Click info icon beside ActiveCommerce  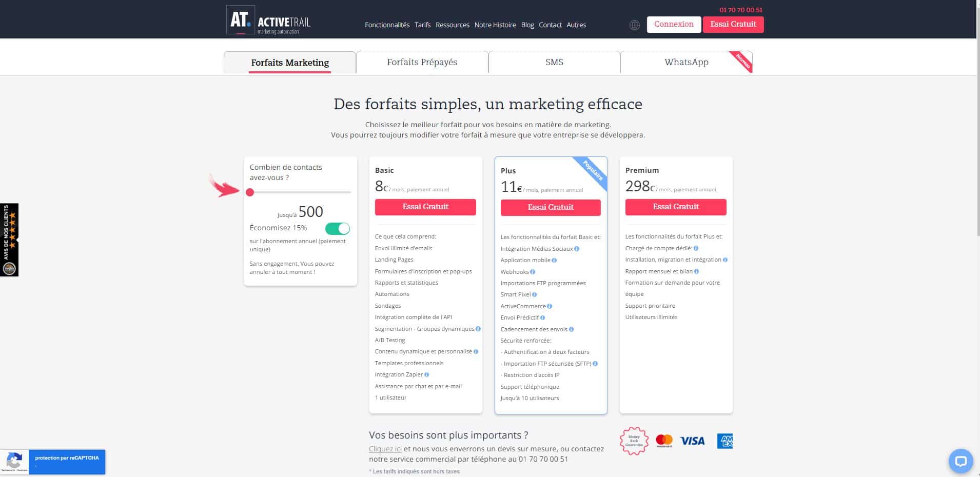point(550,306)
